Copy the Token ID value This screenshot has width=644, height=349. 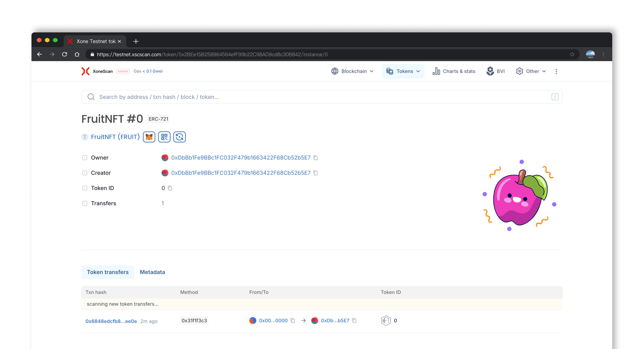click(170, 188)
